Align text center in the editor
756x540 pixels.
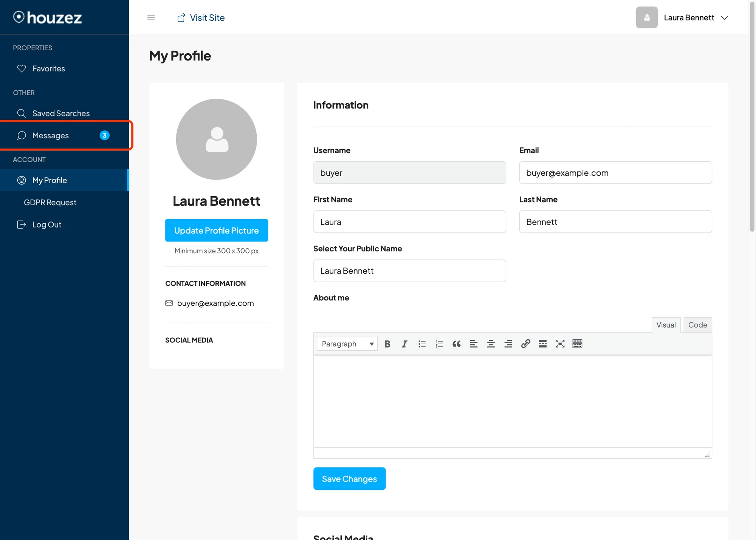tap(491, 344)
